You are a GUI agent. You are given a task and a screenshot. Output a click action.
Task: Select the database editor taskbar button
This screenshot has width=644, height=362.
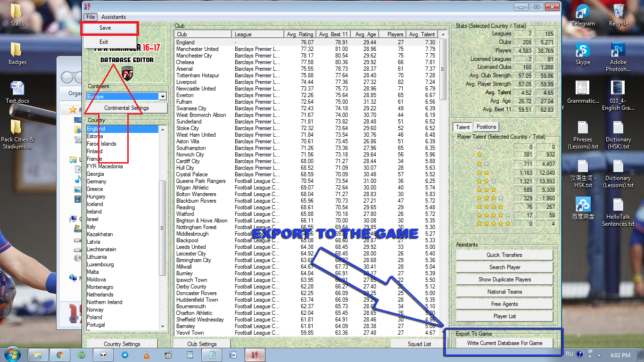coord(255,355)
